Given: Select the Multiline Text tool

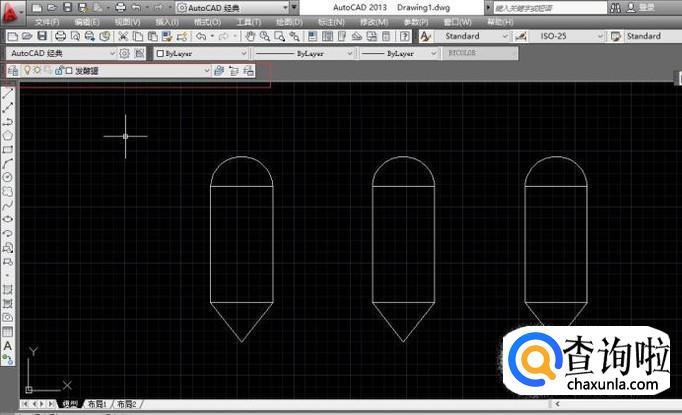Looking at the screenshot, I should tap(8, 346).
